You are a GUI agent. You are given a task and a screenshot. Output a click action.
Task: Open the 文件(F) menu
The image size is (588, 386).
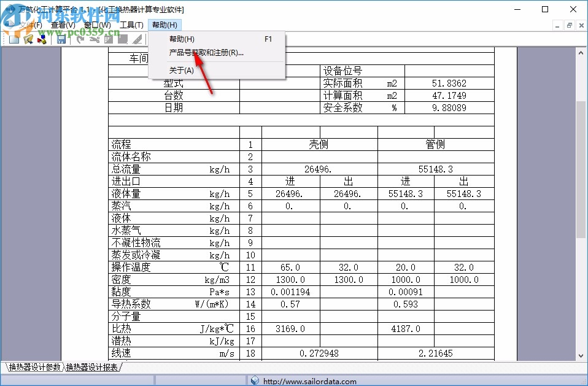pos(30,25)
